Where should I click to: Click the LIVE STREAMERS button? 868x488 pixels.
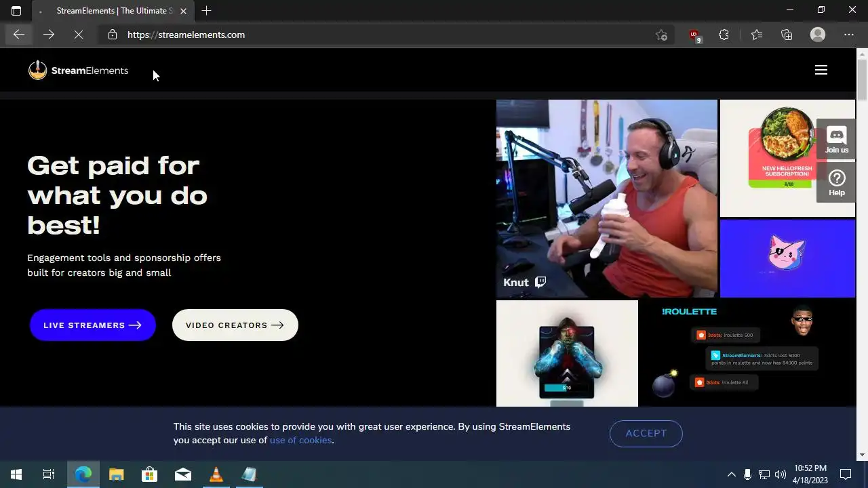[93, 325]
